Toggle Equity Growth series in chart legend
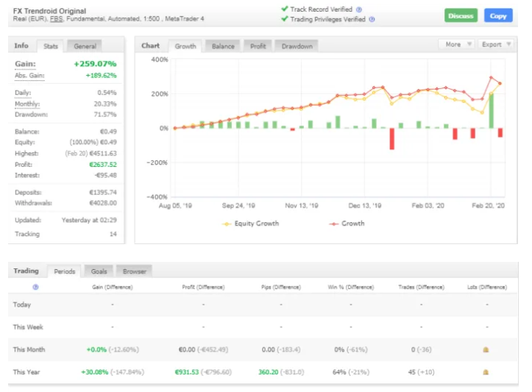This screenshot has height=392, width=532. tap(251, 223)
